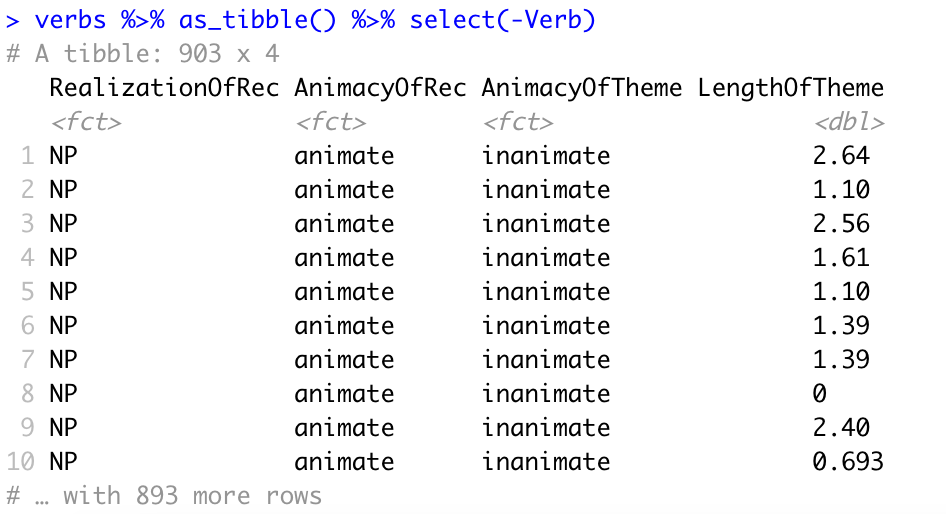Click the AnimacyOfTheme column header
The height and width of the screenshot is (514, 946).
pos(582,88)
